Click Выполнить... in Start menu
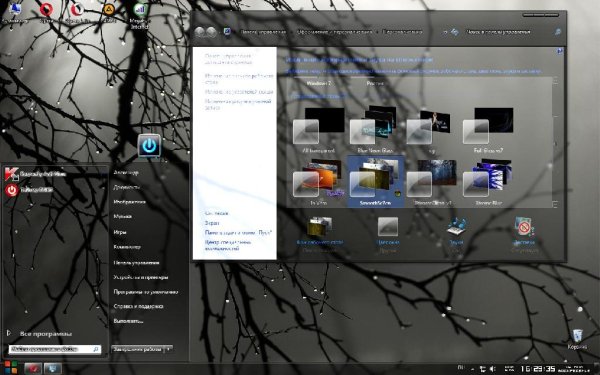This screenshot has width=600, height=375. coord(128,321)
